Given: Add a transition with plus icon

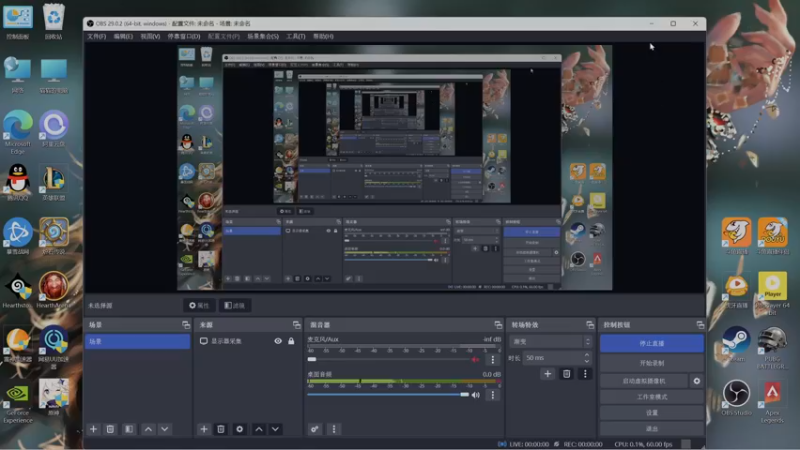Looking at the screenshot, I should pos(547,374).
